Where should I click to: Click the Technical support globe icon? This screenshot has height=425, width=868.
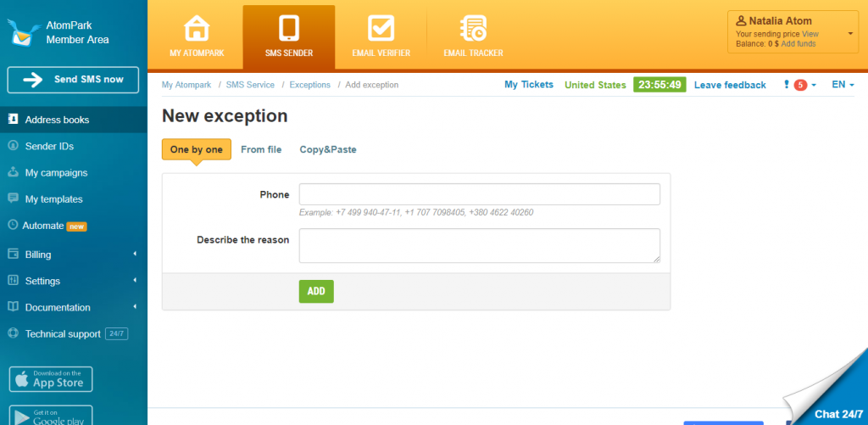pos(14,333)
